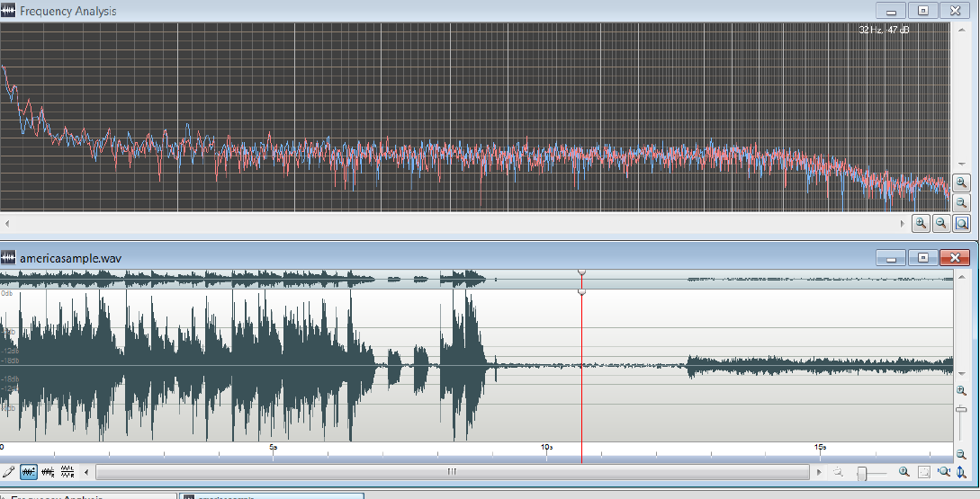
Task: Click waveform vertical scroll up arrow
Action: click(961, 276)
